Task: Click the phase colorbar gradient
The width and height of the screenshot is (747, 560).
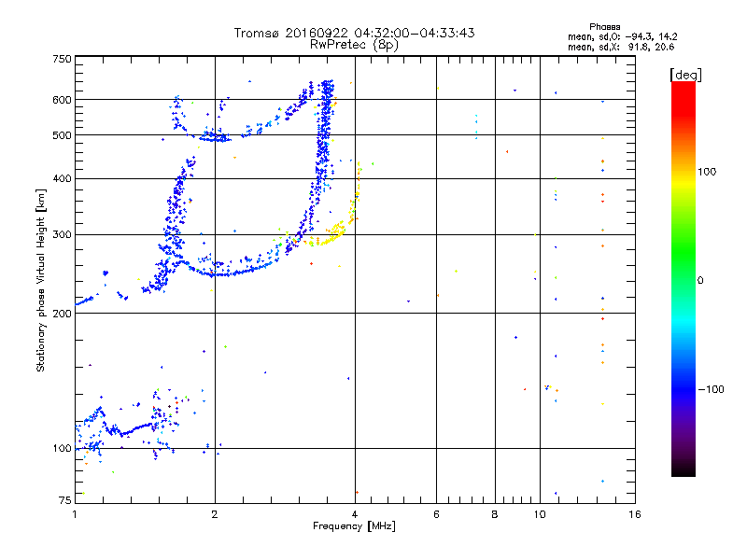Action: (684, 278)
